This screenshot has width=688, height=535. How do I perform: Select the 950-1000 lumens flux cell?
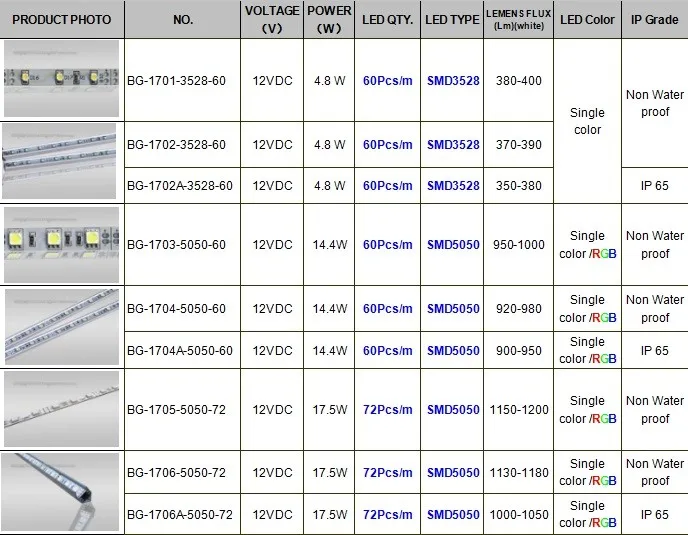point(519,244)
